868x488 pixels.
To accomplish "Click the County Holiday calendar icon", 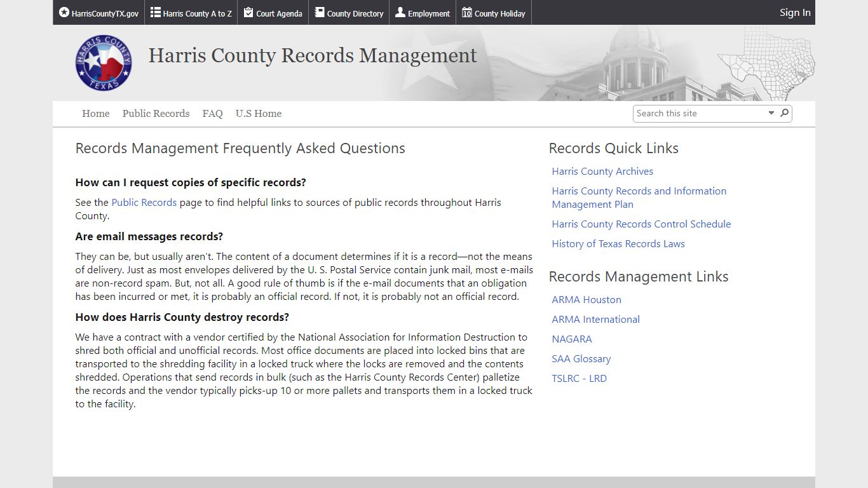I will tap(467, 13).
